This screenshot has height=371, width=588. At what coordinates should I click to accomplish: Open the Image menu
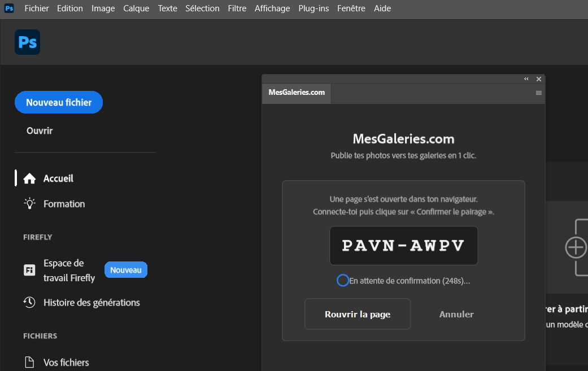103,8
